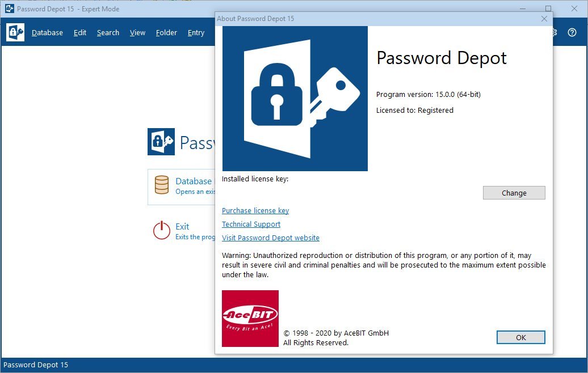
Task: Maximize the main Password Depot window
Action: coord(548,9)
